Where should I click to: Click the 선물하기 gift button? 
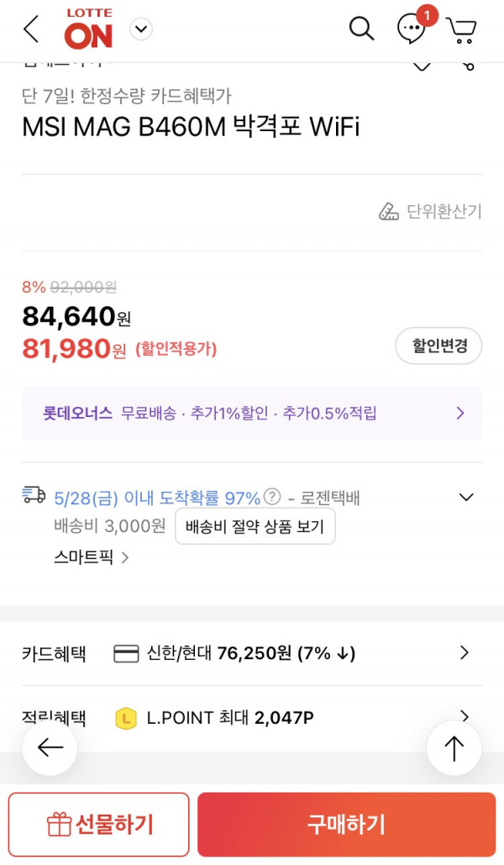click(x=99, y=824)
